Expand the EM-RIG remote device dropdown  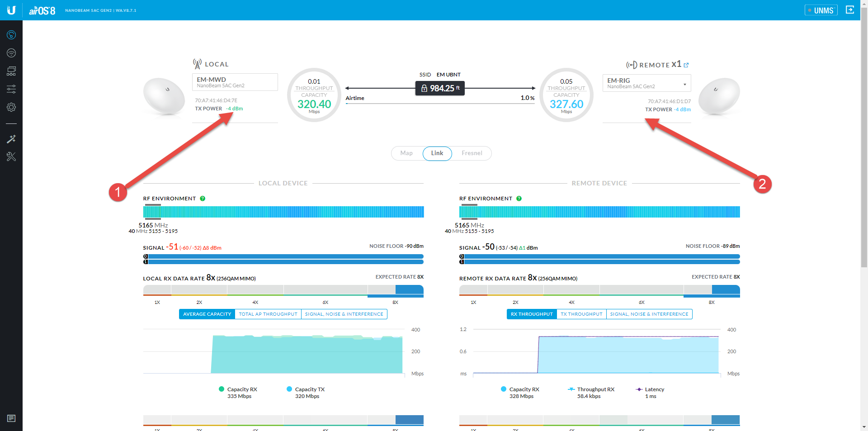click(646, 83)
